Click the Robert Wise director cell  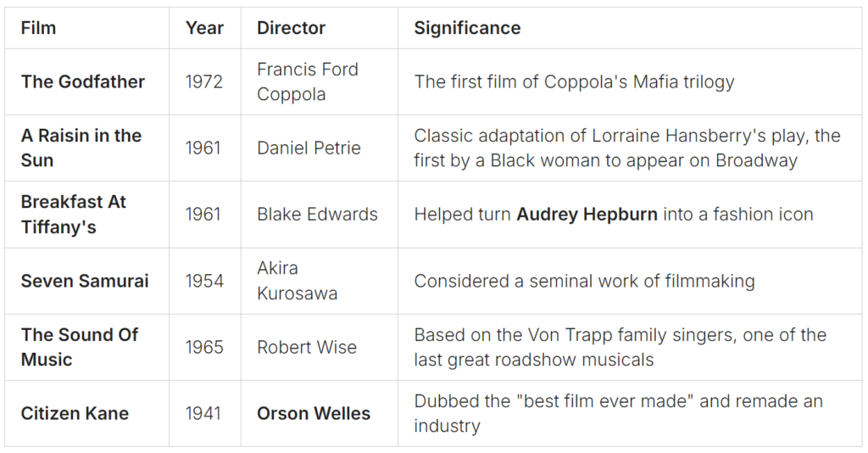click(307, 347)
